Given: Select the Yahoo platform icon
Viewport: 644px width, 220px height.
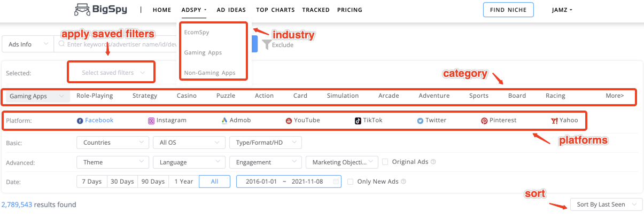Looking at the screenshot, I should click(554, 121).
